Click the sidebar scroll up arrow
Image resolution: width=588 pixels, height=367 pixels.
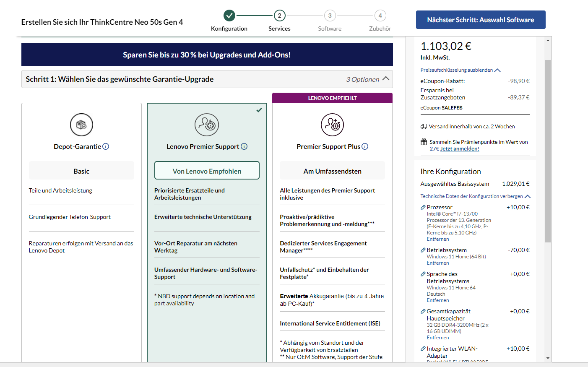pos(548,40)
